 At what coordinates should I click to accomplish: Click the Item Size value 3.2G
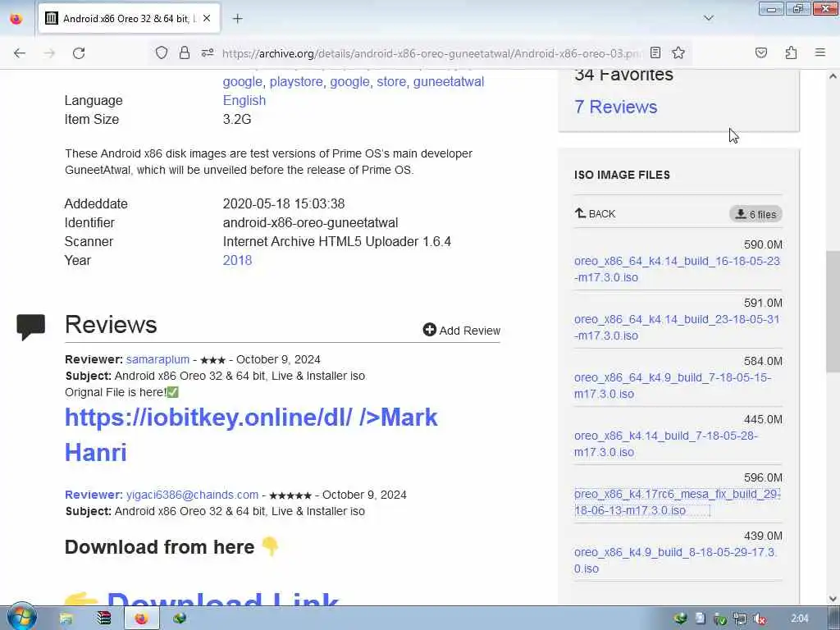237,119
